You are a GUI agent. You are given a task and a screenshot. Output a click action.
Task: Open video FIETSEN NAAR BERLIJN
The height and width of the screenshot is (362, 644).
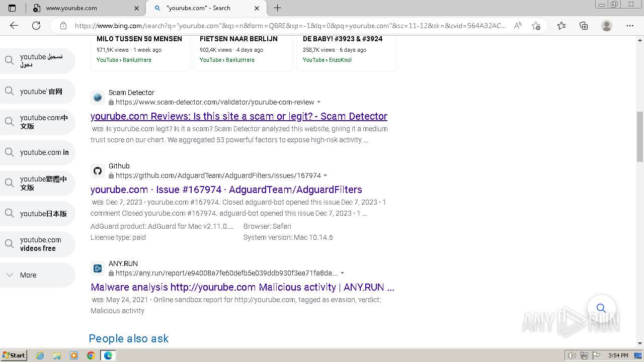pos(238,39)
